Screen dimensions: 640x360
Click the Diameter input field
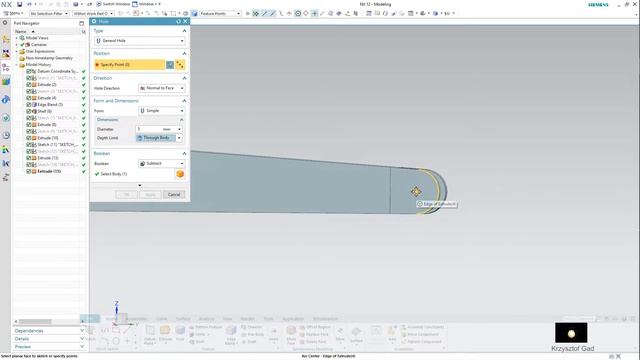pos(156,129)
